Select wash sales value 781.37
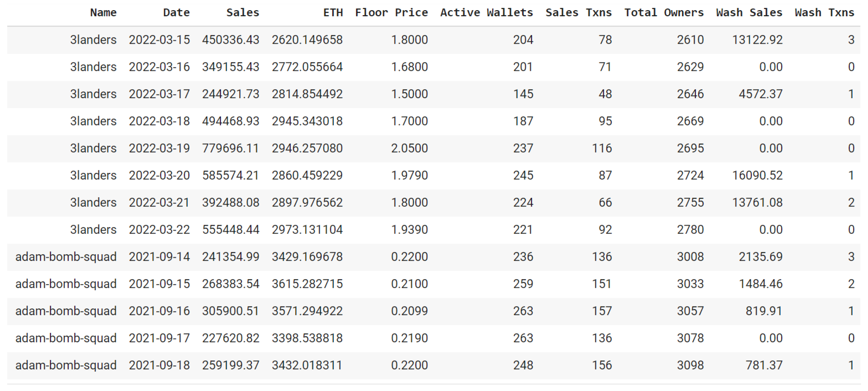This screenshot has width=868, height=391. click(763, 365)
